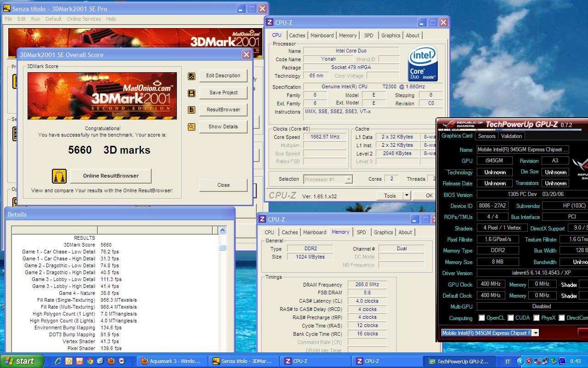Open the Sensors tab in GPU-Z
The image size is (588, 368).
coord(486,136)
